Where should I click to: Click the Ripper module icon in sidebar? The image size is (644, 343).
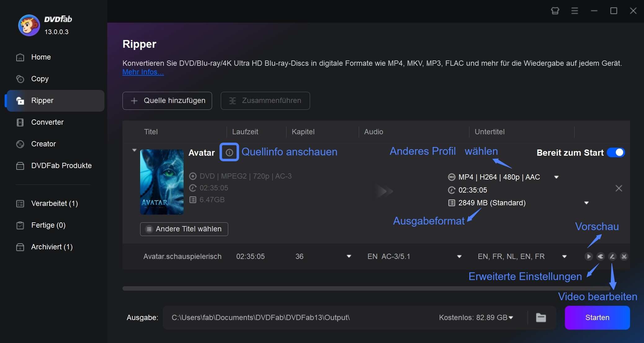click(x=20, y=100)
